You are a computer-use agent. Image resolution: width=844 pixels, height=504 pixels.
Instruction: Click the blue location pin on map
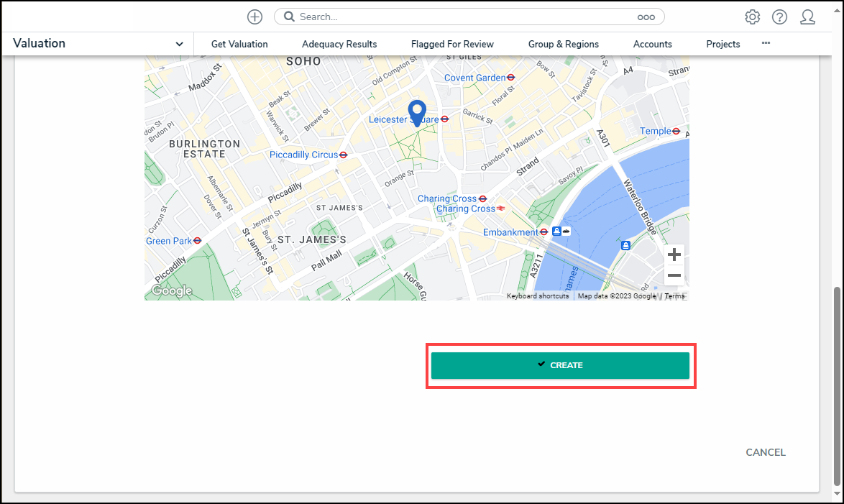click(x=417, y=113)
